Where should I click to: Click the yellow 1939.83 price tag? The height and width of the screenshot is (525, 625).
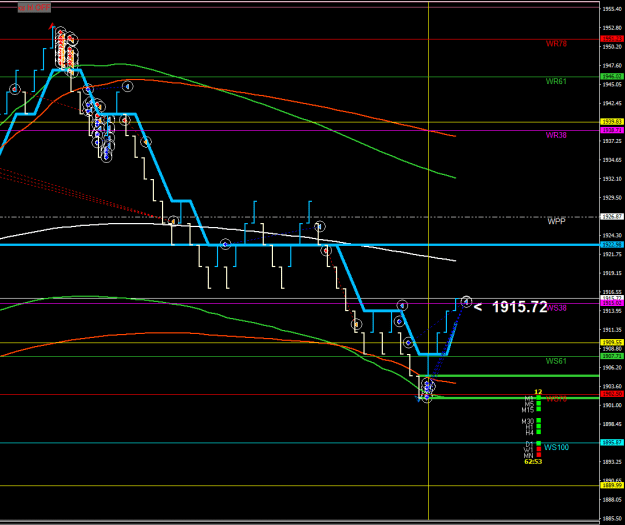pyautogui.click(x=612, y=122)
